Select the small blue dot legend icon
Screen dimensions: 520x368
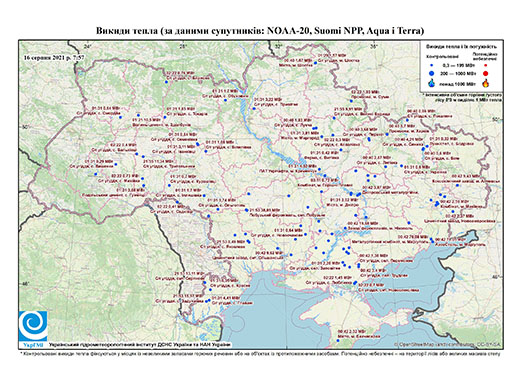tap(432, 66)
